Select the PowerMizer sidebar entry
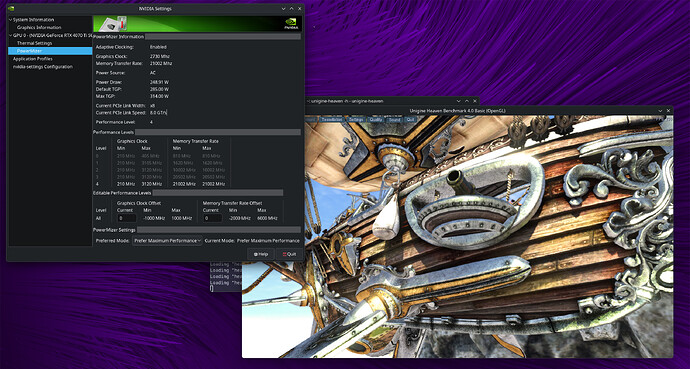This screenshot has height=369, width=690. (x=50, y=51)
